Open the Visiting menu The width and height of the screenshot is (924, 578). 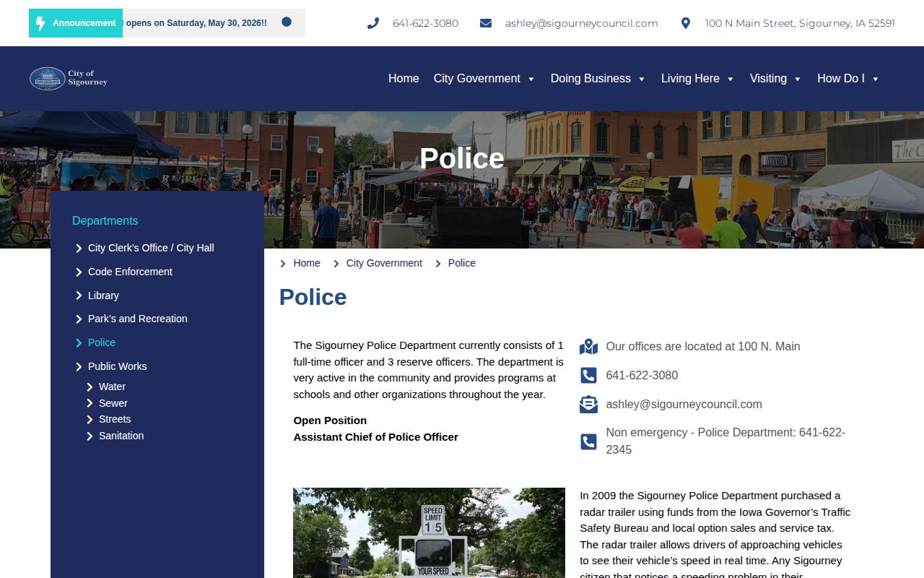pos(768,79)
